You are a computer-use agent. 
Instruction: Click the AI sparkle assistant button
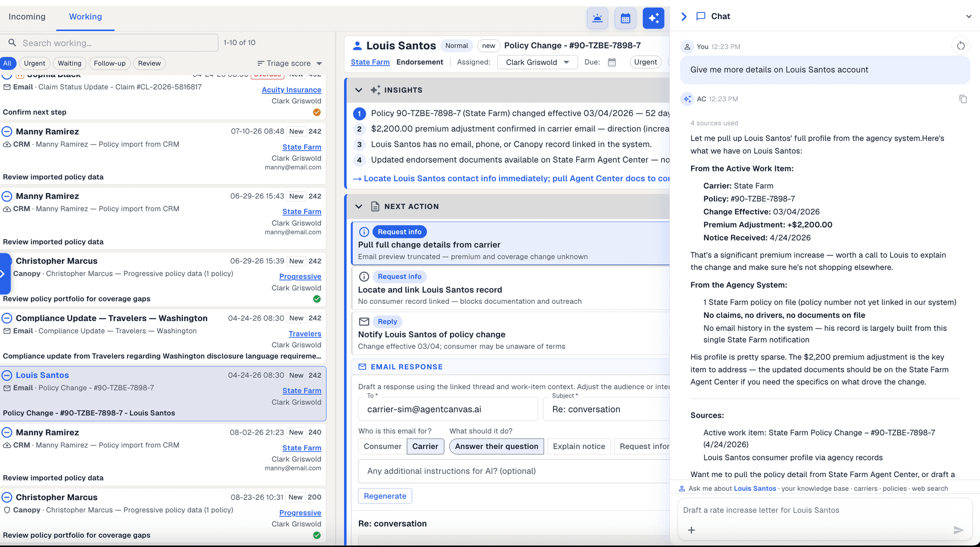coord(654,18)
